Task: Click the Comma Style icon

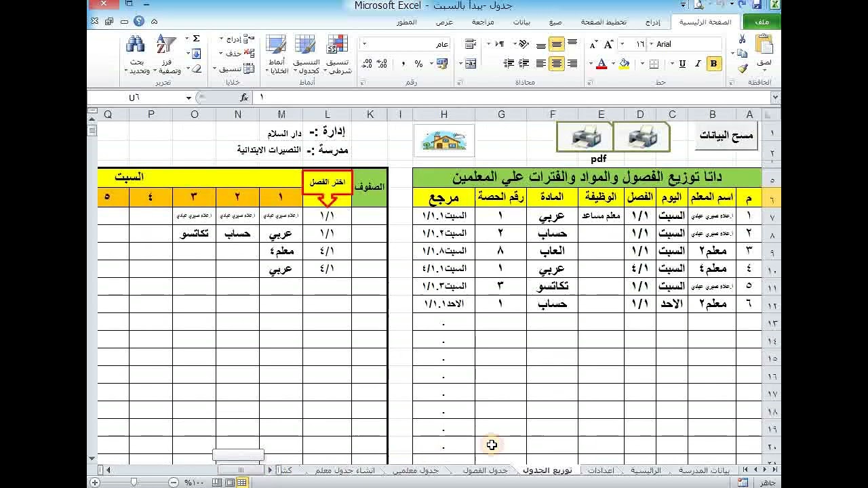Action: point(403,64)
